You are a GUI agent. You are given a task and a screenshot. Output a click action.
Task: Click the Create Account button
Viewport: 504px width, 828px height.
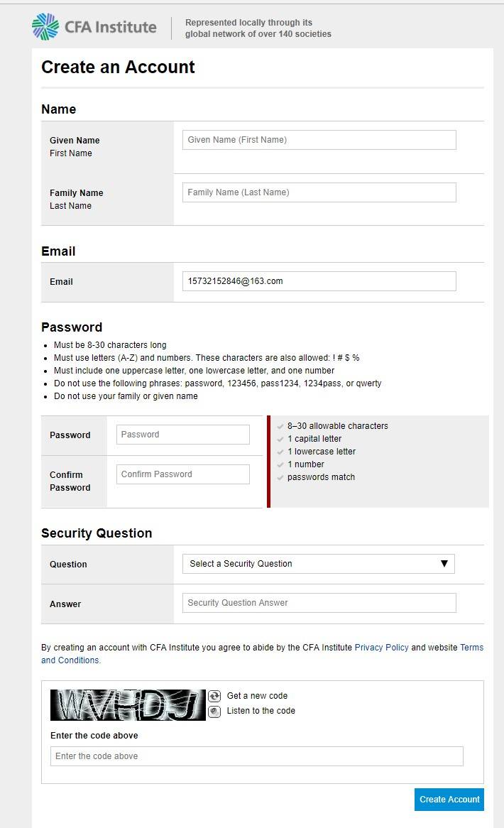pos(449,800)
